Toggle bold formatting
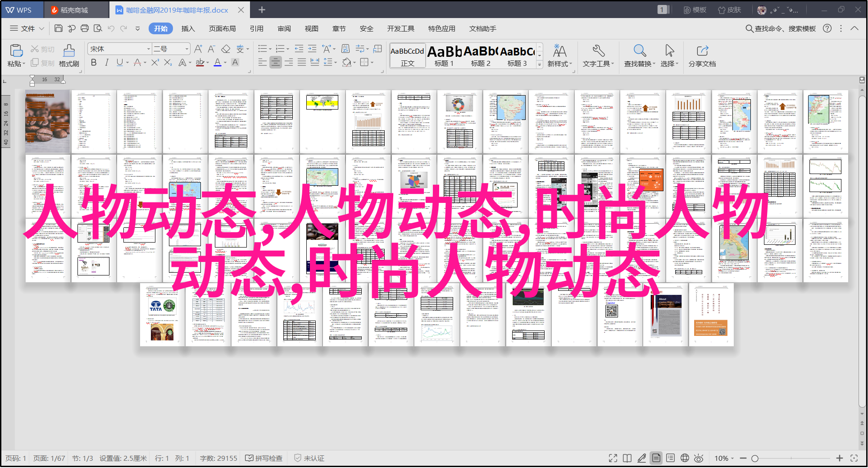 click(94, 63)
